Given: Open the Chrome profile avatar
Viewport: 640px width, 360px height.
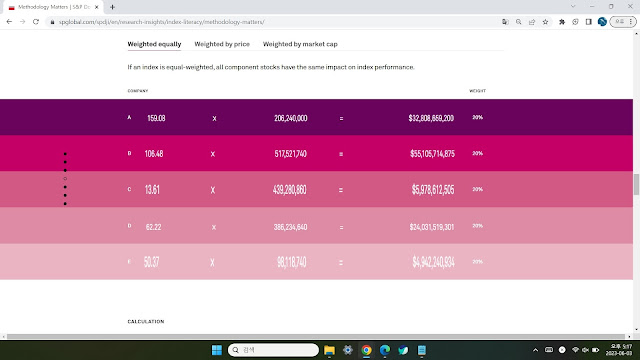Looking at the screenshot, I should click(x=602, y=22).
